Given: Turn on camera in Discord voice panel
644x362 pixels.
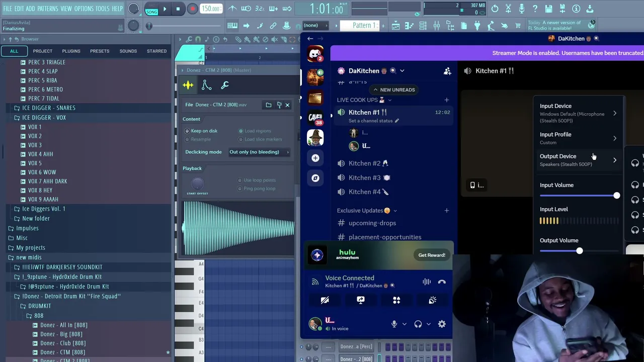Looking at the screenshot, I should coord(325,300).
